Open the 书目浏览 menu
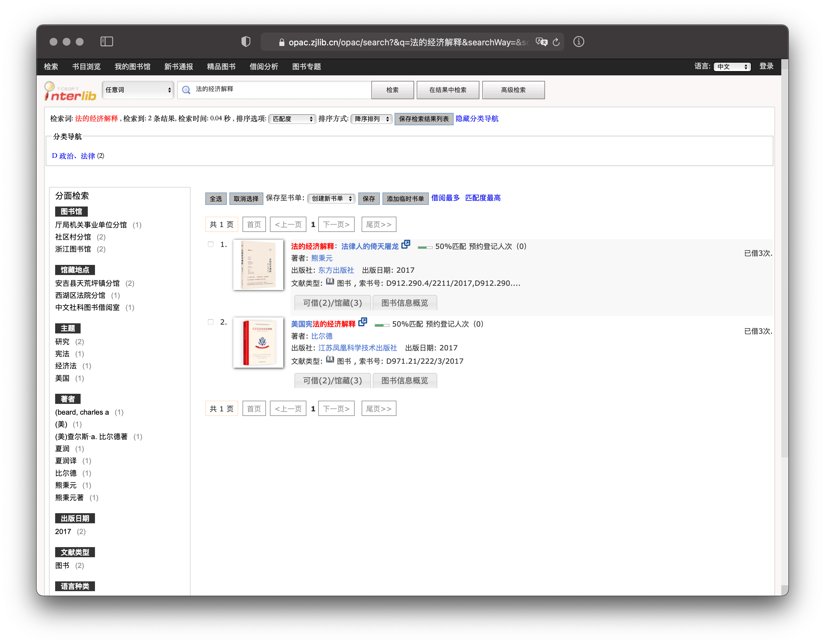Viewport: 825px width, 644px height. coord(86,67)
